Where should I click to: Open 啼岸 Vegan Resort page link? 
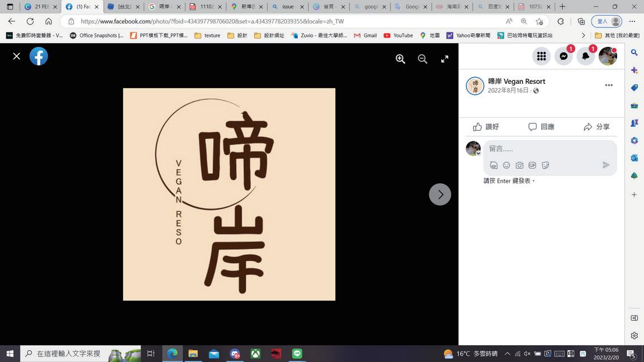pos(517,81)
